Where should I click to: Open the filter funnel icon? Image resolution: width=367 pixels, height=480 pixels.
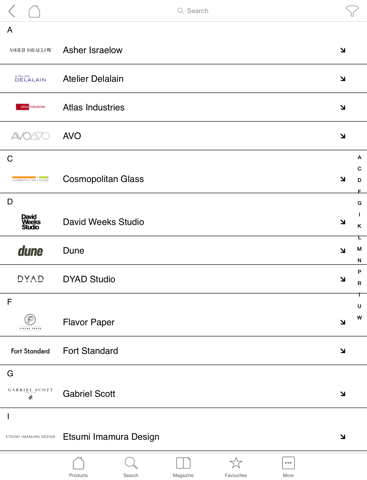pyautogui.click(x=352, y=11)
